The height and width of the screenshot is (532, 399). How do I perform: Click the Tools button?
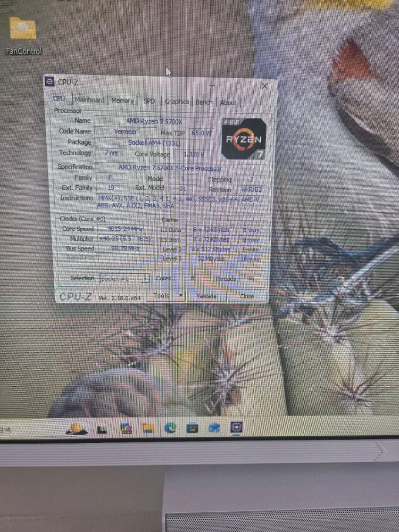[x=162, y=295]
